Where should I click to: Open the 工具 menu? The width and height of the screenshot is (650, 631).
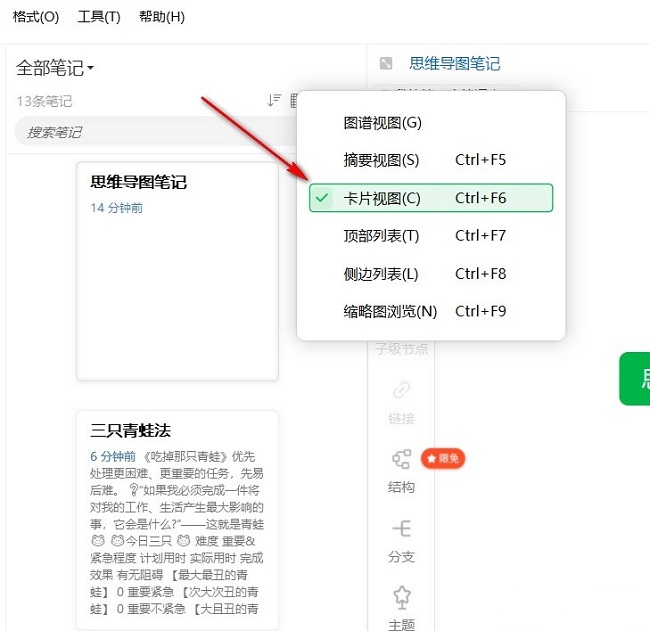99,17
